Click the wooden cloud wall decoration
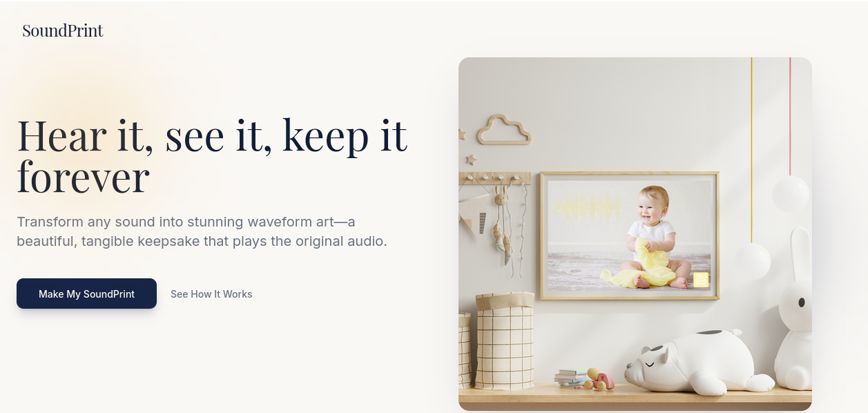Image resolution: width=868 pixels, height=413 pixels. [504, 130]
